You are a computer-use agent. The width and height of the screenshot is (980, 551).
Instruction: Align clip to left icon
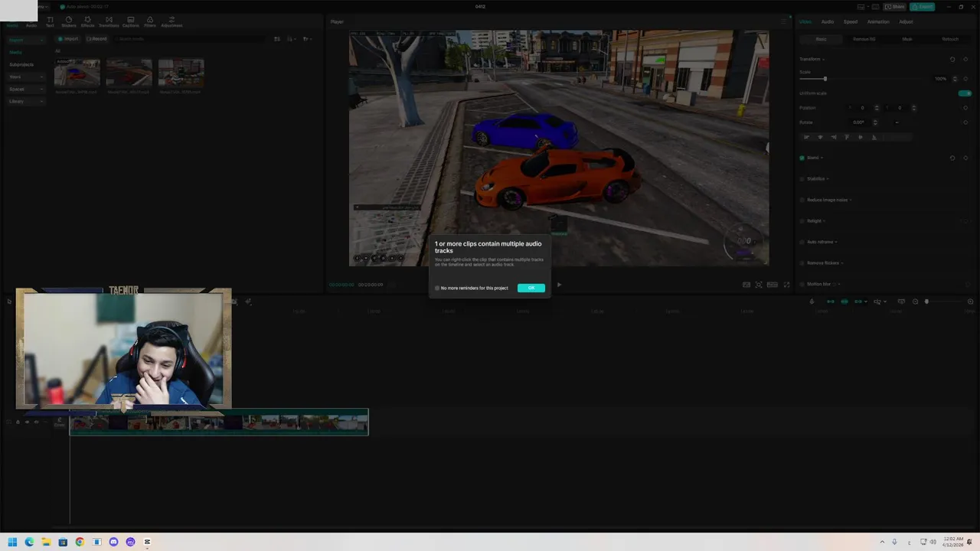click(x=806, y=137)
